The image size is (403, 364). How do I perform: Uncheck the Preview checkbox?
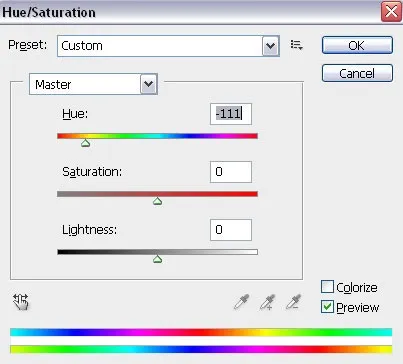click(x=327, y=307)
